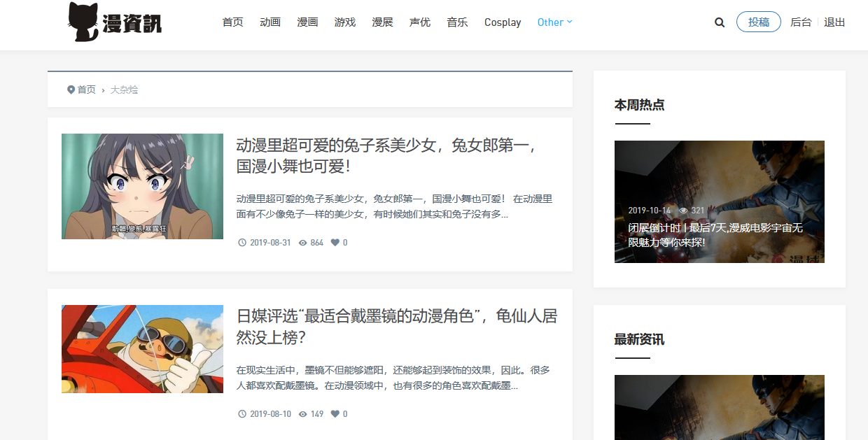
Task: Click the bunny girl anime thumbnail
Action: (x=142, y=186)
